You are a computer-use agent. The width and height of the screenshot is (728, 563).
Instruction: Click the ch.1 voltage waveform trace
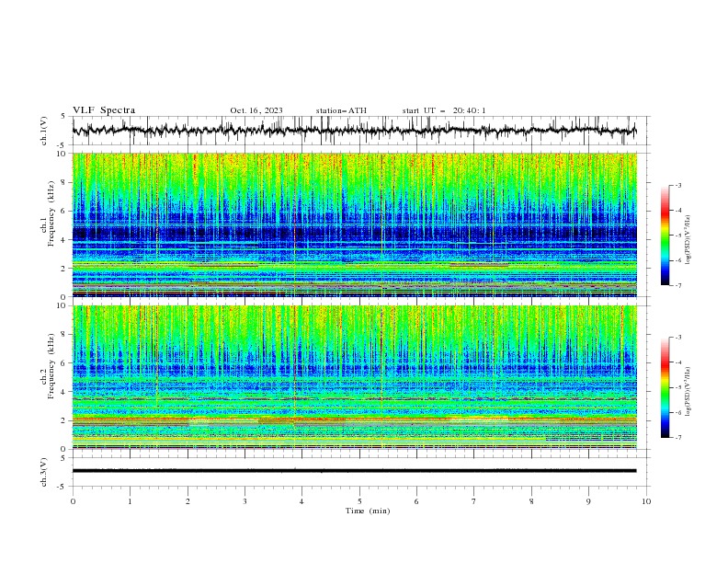354,131
